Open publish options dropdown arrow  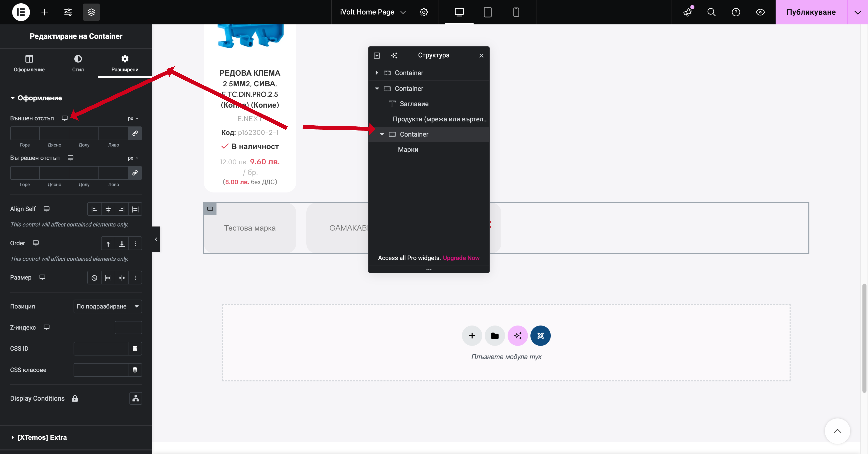tap(858, 12)
